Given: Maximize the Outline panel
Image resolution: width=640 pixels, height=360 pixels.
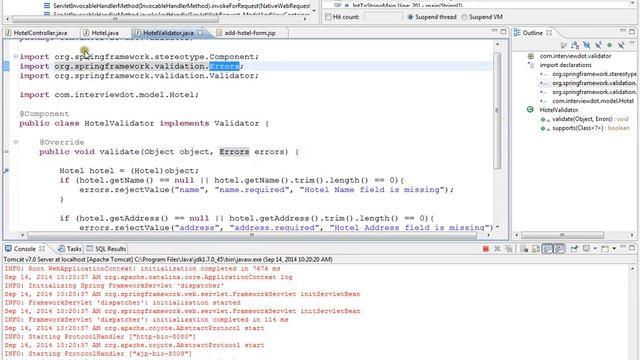Looking at the screenshot, I should tap(632, 31).
